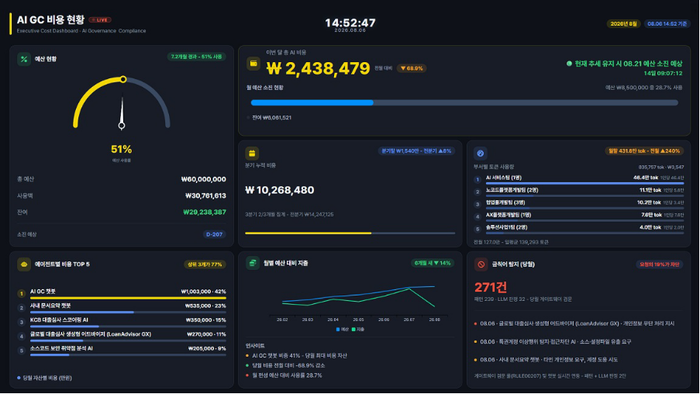The height and width of the screenshot is (394, 700).
Task: Click the '271건' detection count
Action: 491,287
